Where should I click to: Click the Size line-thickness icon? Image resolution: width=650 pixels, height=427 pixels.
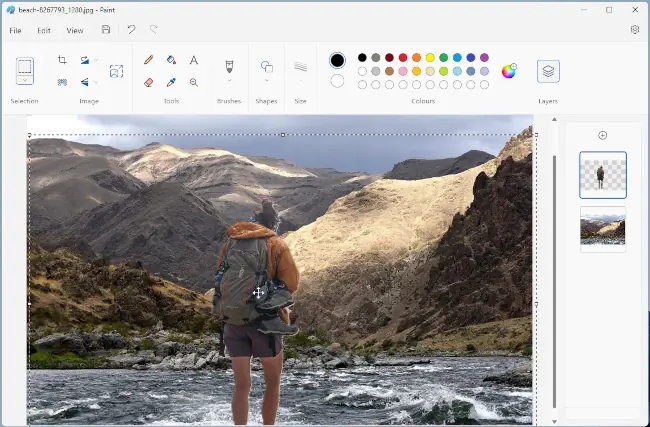point(301,66)
